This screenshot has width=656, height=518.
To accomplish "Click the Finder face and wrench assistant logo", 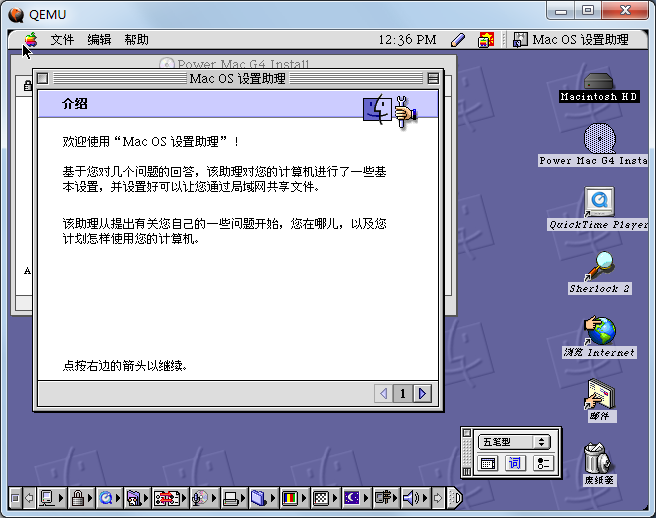I will point(390,111).
